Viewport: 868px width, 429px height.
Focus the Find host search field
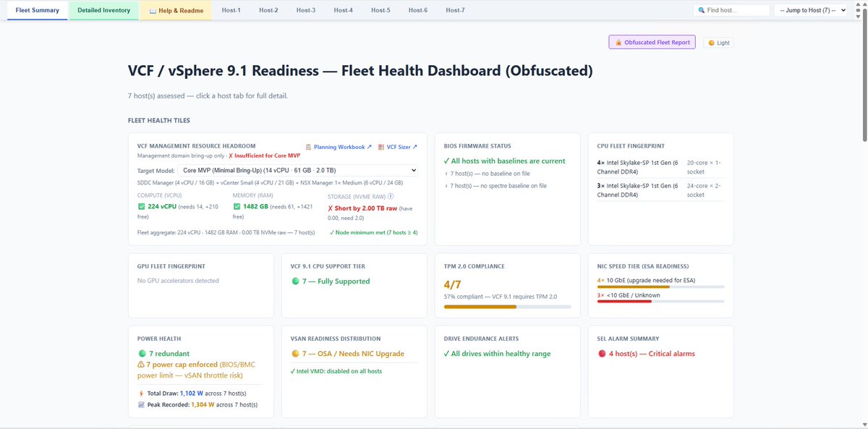pyautogui.click(x=731, y=10)
